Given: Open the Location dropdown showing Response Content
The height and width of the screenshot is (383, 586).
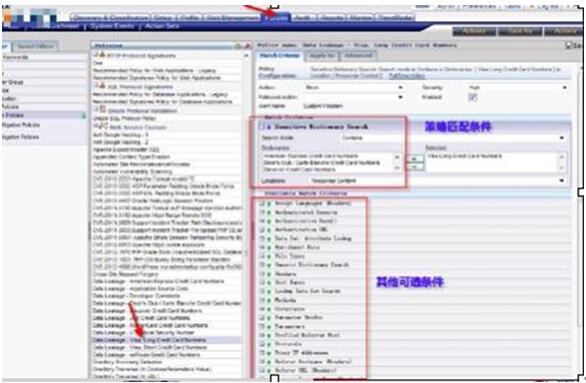Looking at the screenshot, I should coord(438,181).
